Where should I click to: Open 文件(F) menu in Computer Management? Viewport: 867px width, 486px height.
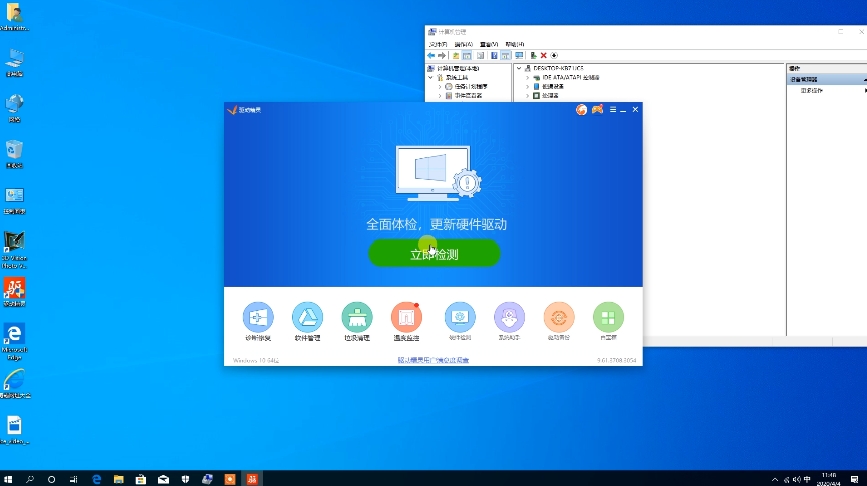click(437, 44)
